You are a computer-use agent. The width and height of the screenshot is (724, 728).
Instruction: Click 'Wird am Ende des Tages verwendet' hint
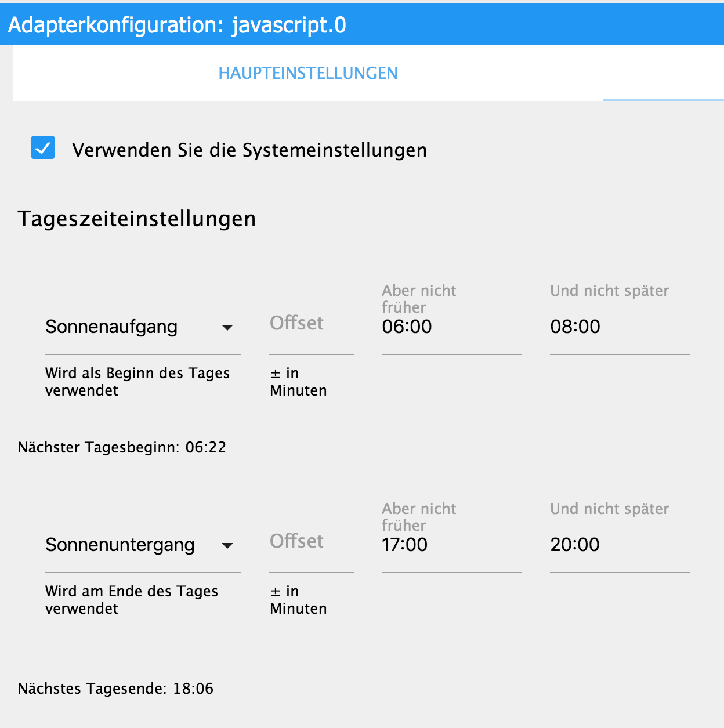pyautogui.click(x=131, y=599)
